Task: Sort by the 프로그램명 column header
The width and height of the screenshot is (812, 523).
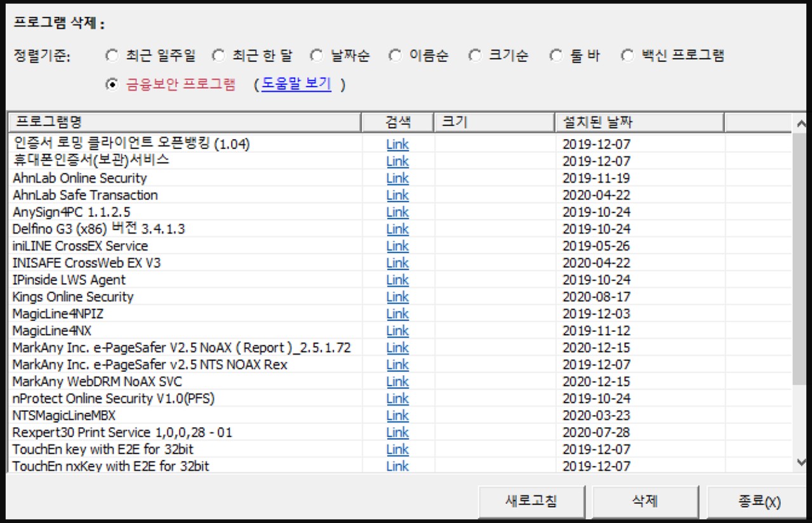Action: tap(185, 122)
